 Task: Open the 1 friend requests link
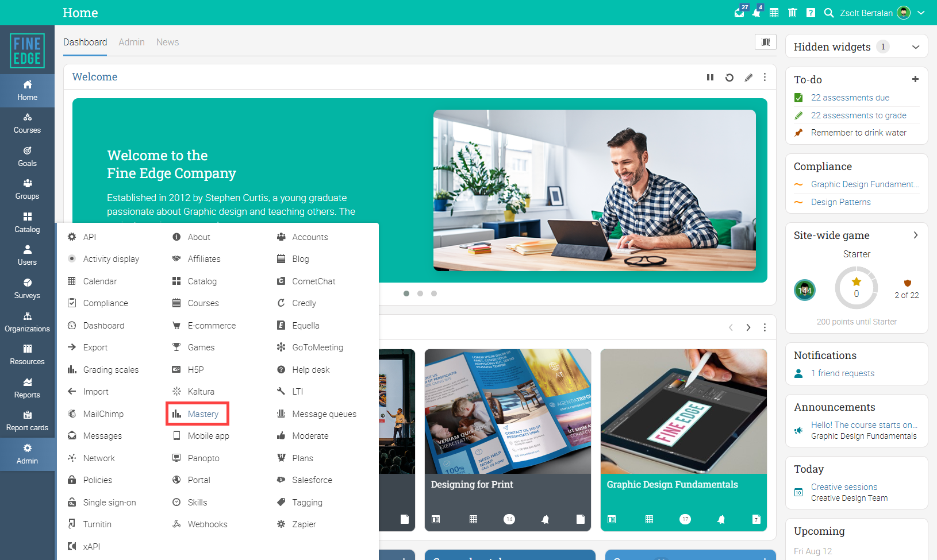tap(843, 373)
